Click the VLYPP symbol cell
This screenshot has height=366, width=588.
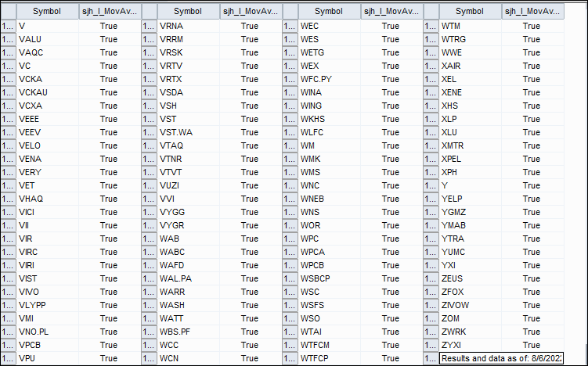[x=47, y=305]
